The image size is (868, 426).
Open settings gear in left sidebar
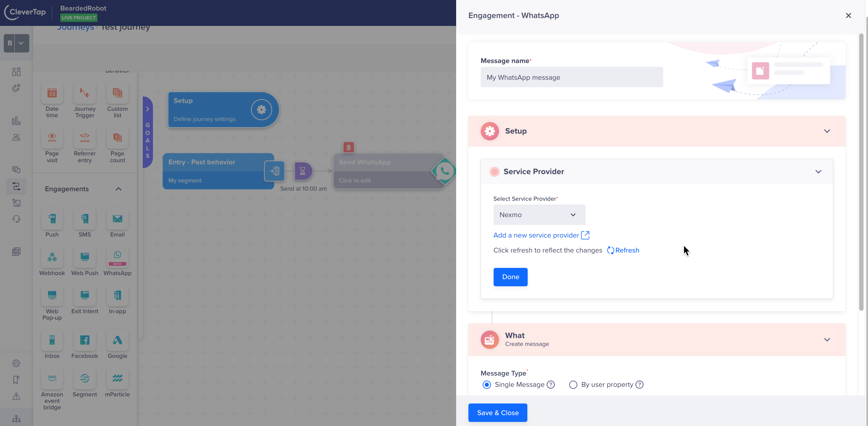coord(16,363)
